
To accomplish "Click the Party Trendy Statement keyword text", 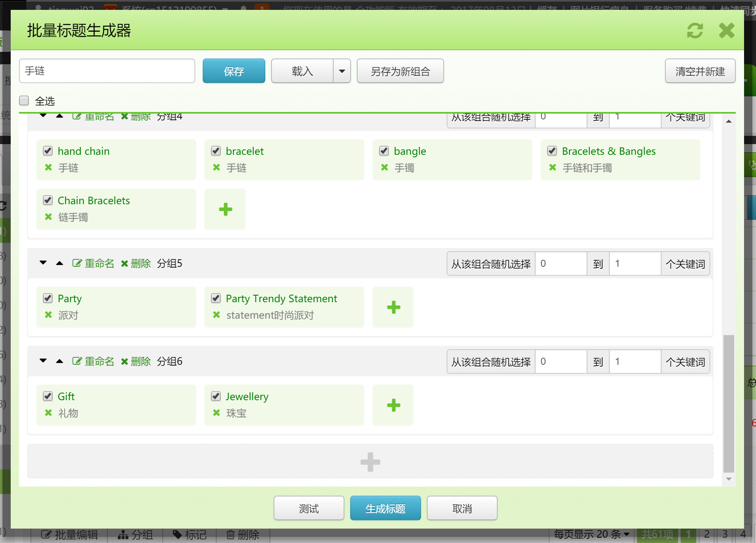I will coord(281,298).
